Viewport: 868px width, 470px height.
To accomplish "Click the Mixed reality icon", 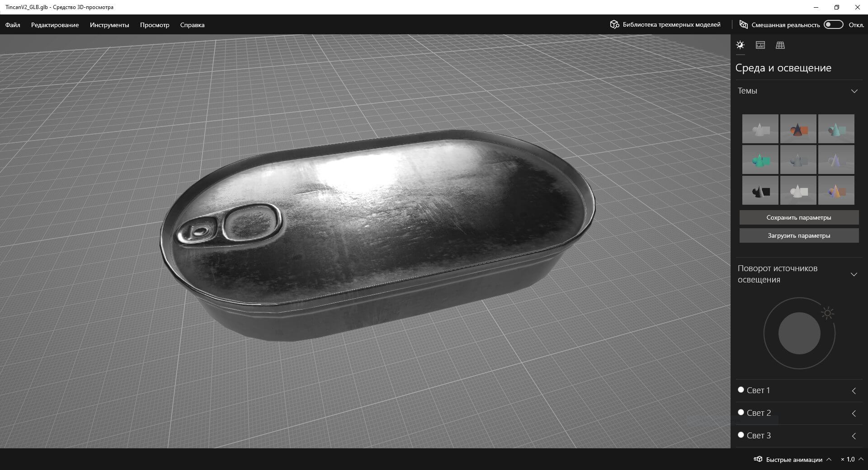I will (x=743, y=24).
